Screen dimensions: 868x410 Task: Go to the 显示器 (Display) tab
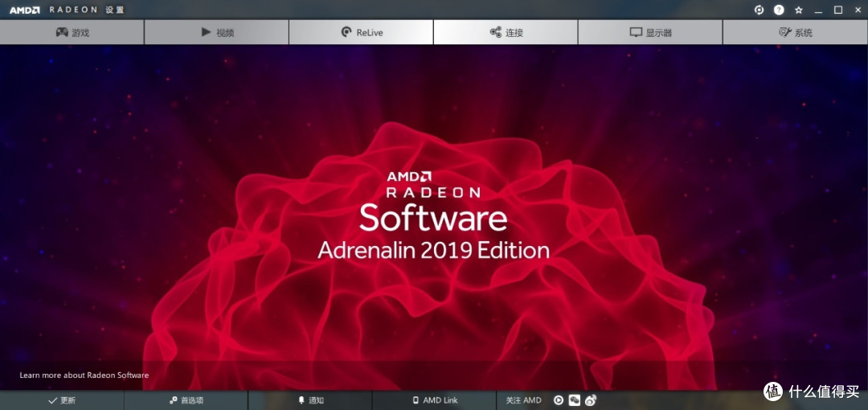coord(650,32)
